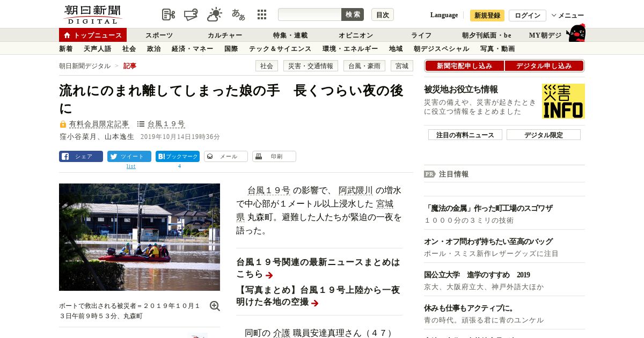Go to トップニュース tab
Screen dimensions: 644x338
tap(93, 35)
